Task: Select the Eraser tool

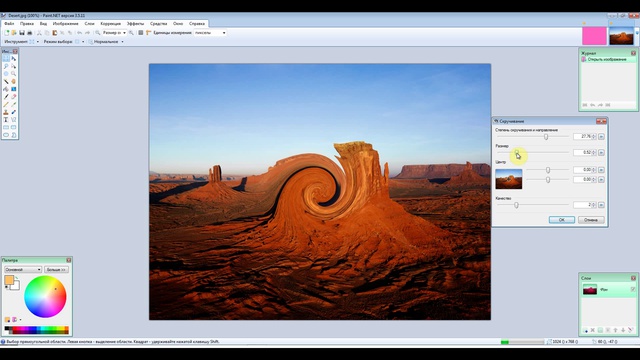Action: [13, 97]
